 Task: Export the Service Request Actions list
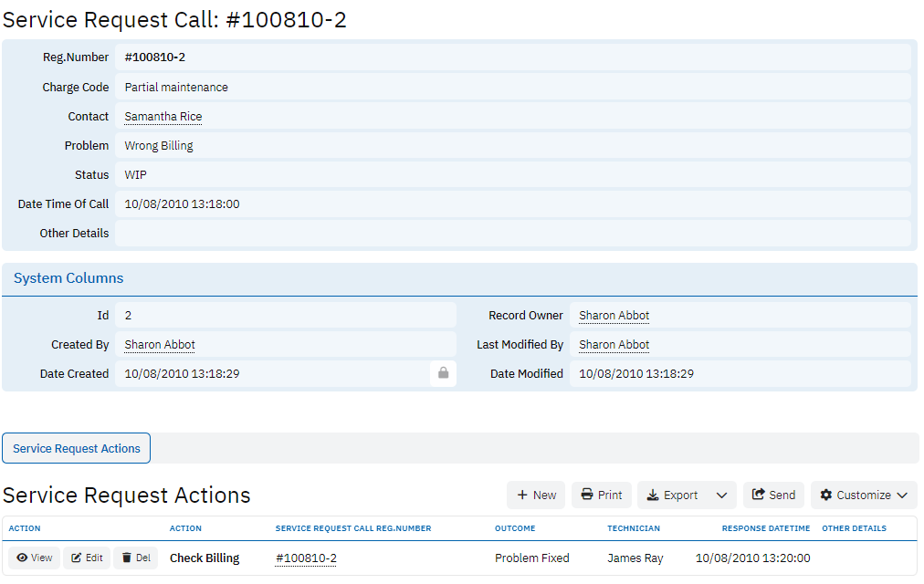click(x=672, y=495)
